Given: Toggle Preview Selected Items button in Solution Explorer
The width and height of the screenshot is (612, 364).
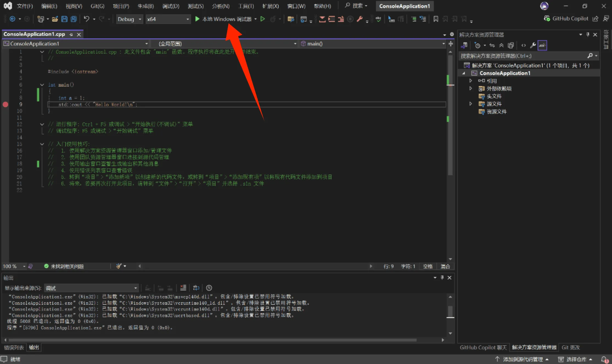Looking at the screenshot, I should pos(542,45).
